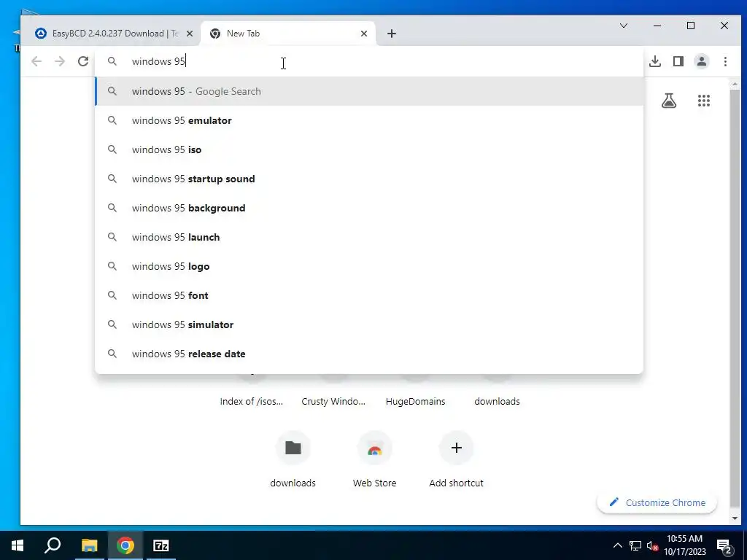
Task: Click the Add shortcut plus icon
Action: pos(457,448)
